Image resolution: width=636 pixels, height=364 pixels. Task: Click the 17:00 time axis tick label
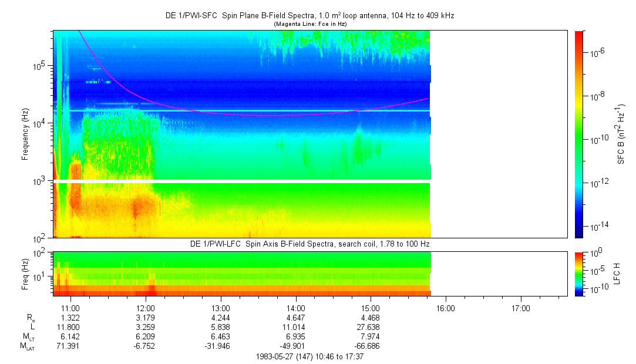521,308
